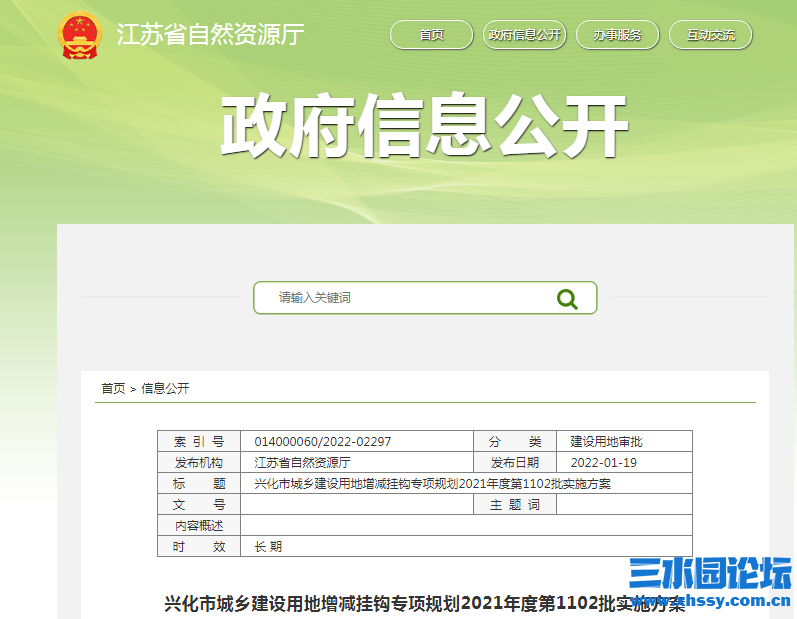Image resolution: width=797 pixels, height=619 pixels.
Task: Select index number 014000060/2022-02297
Action: point(323,442)
